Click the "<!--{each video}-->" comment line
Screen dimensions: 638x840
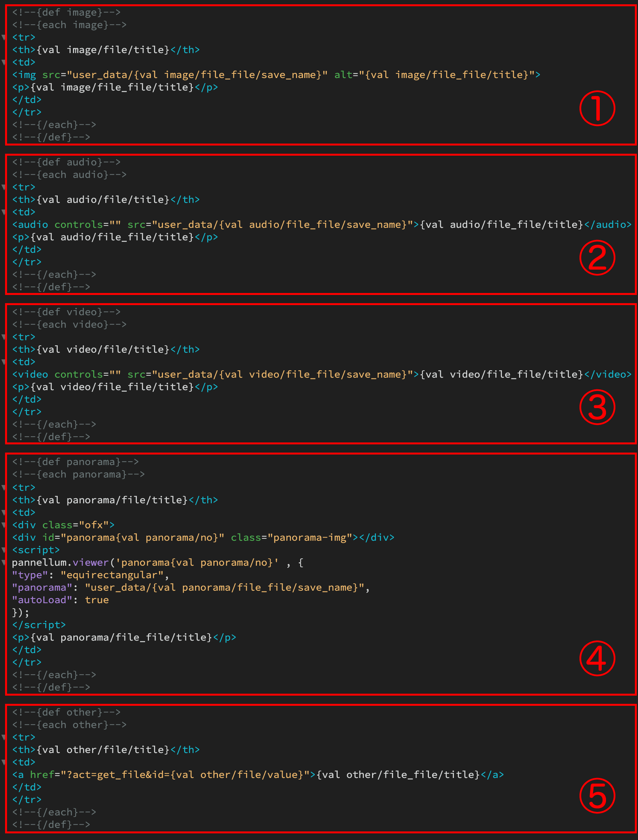tap(69, 325)
